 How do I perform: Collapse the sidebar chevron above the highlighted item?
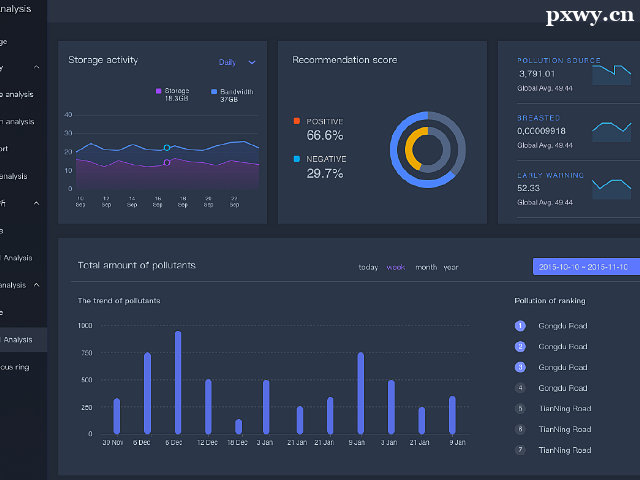pyautogui.click(x=37, y=285)
